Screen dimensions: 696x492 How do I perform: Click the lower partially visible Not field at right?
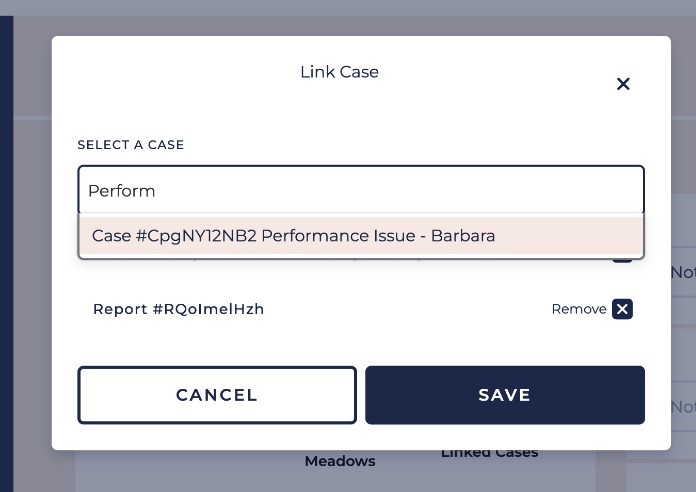pyautogui.click(x=683, y=407)
